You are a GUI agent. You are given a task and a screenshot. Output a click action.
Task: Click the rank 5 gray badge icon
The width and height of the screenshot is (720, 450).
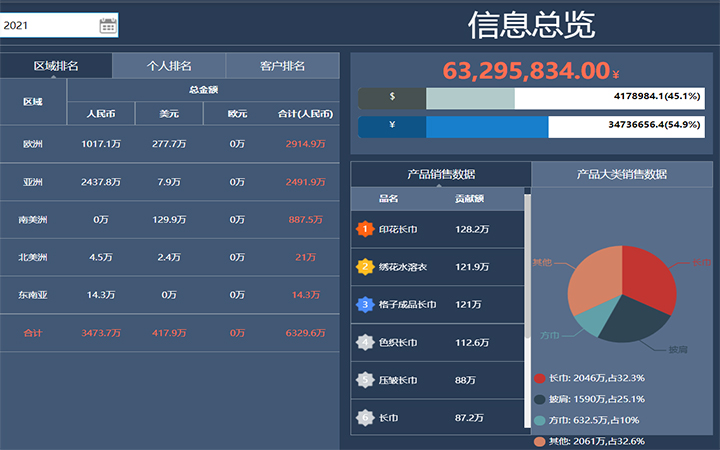(365, 380)
